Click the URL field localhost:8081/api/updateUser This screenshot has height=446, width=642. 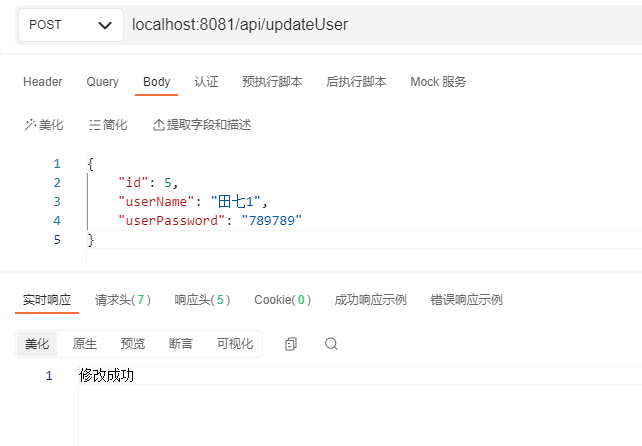tap(240, 25)
